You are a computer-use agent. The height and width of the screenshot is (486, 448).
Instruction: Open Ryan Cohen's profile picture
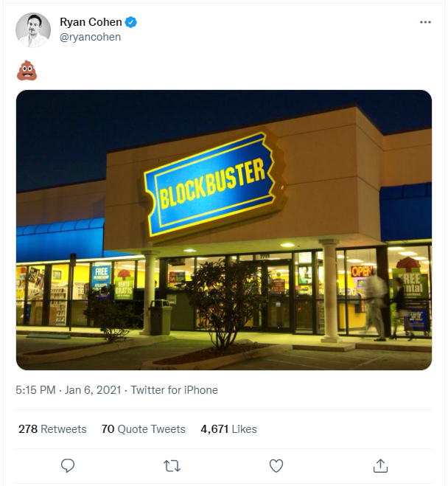[x=33, y=30]
